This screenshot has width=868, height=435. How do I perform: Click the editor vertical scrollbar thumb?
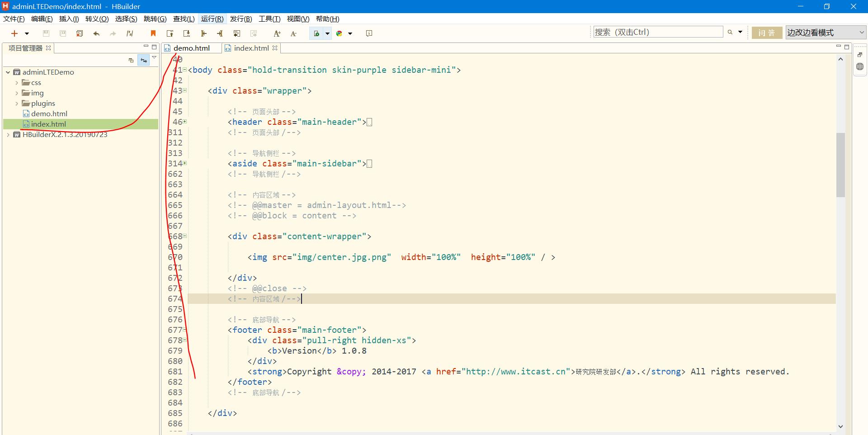tap(840, 165)
